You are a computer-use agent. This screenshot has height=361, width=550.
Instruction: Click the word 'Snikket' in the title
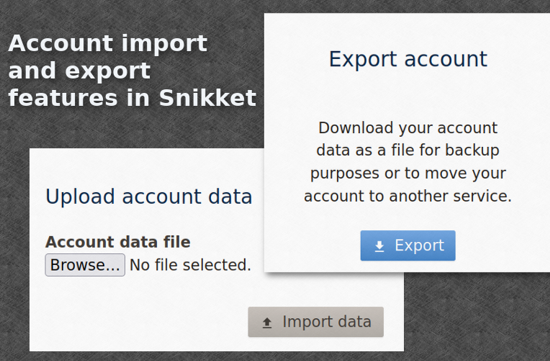click(x=208, y=98)
